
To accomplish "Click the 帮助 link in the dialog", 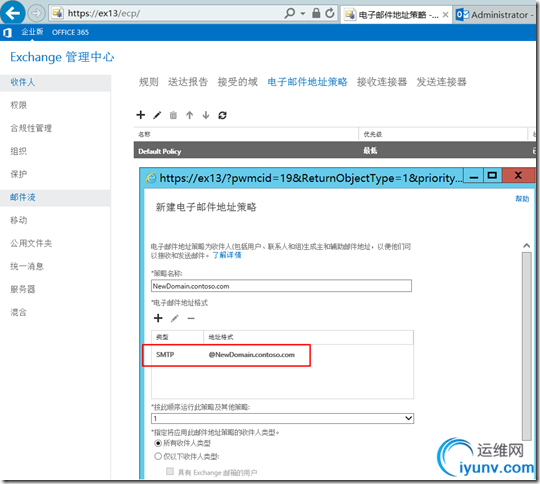I will point(522,199).
